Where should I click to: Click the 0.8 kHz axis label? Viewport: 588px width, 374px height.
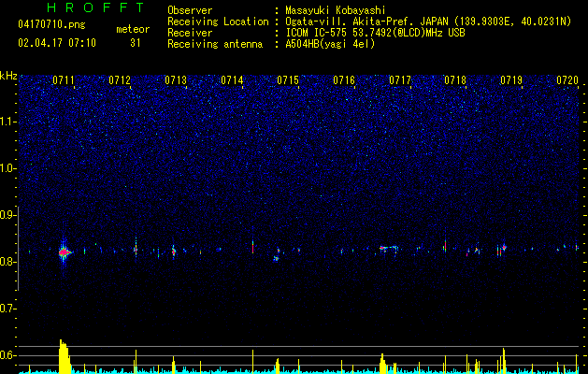[x=7, y=262]
